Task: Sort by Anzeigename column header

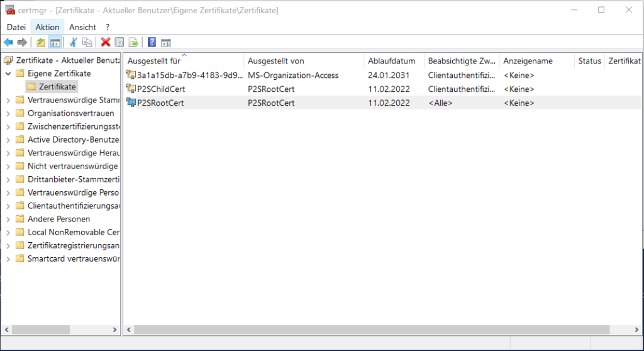Action: point(537,61)
